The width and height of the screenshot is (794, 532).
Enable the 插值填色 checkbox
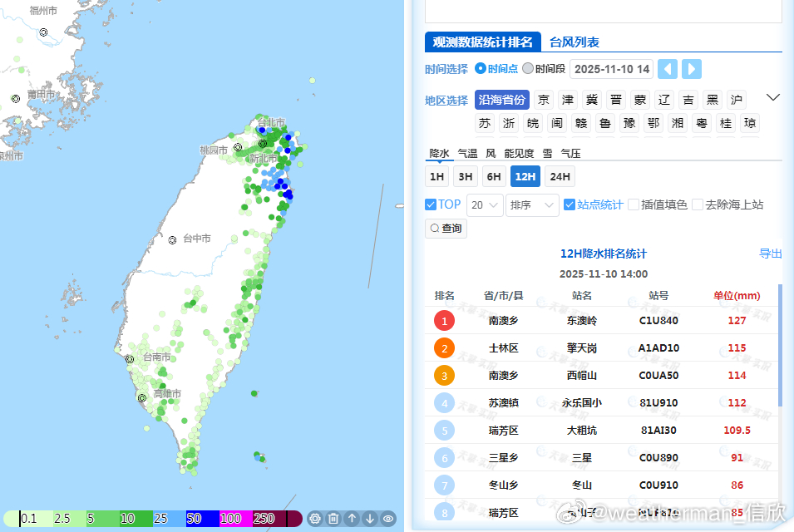pos(634,204)
